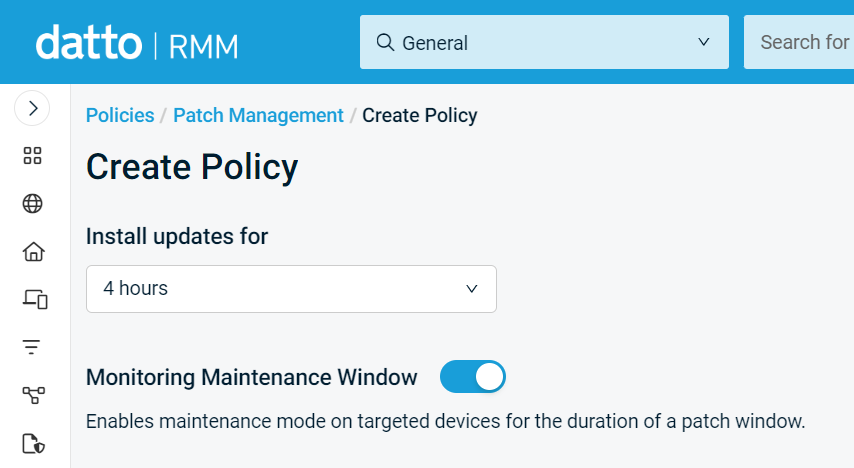
Task: Select the Filters icon in sidebar
Action: point(32,347)
